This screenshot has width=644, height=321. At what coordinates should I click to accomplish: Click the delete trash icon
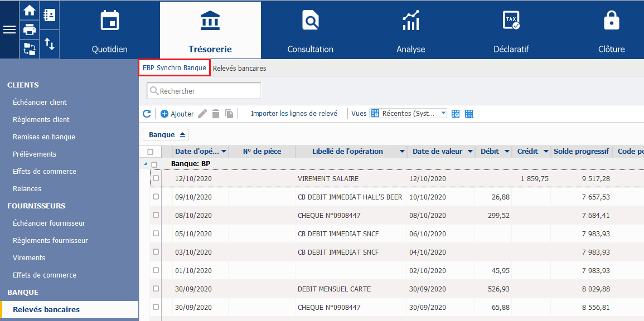click(216, 114)
